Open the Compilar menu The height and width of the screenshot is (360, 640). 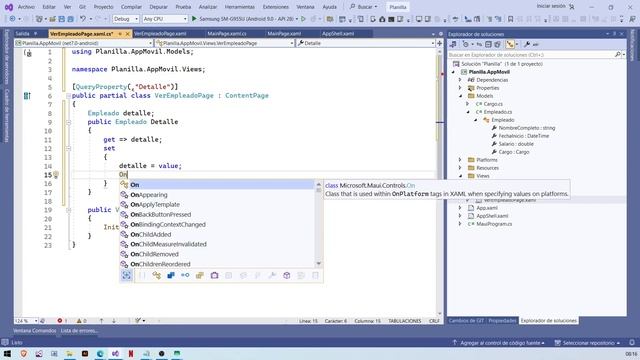point(131,7)
